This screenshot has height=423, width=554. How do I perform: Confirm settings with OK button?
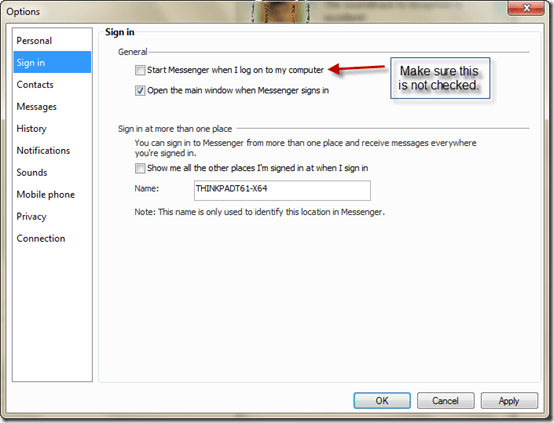382,400
